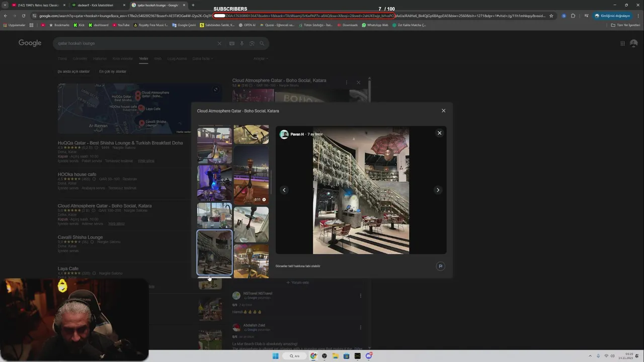Open File Explorer from the taskbar
Image resolution: width=644 pixels, height=362 pixels.
point(335,356)
